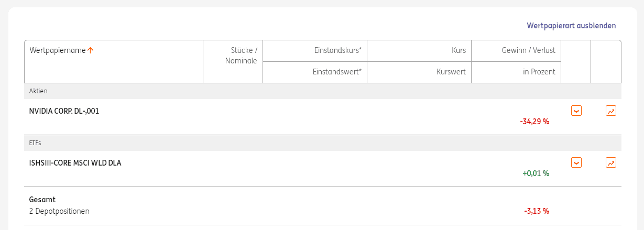Click the in Prozent column header

click(539, 72)
